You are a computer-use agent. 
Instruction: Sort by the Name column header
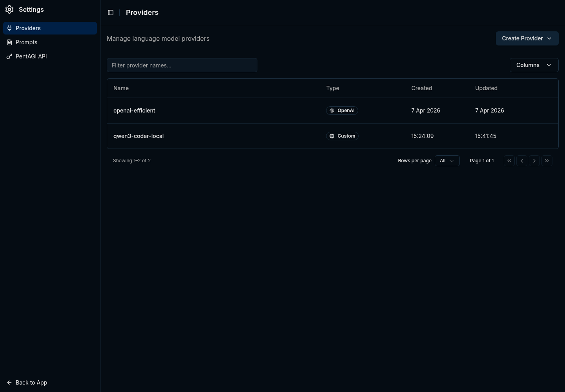click(x=121, y=88)
